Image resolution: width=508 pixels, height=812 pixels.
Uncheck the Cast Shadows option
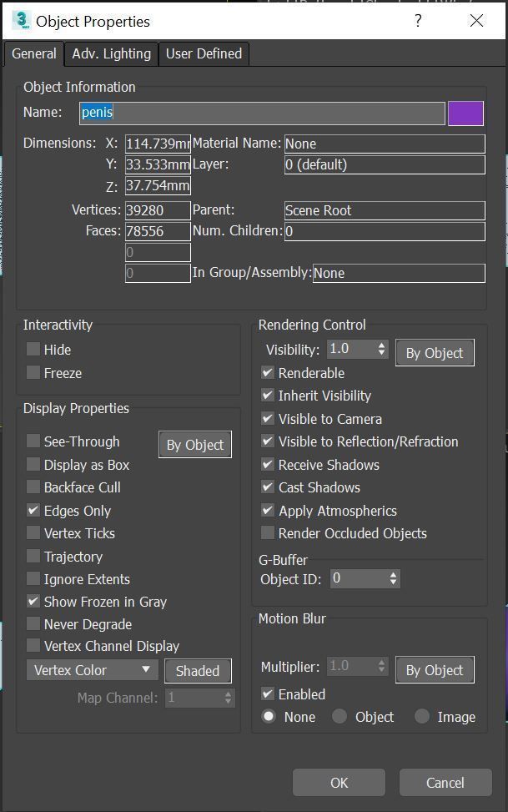pos(268,487)
